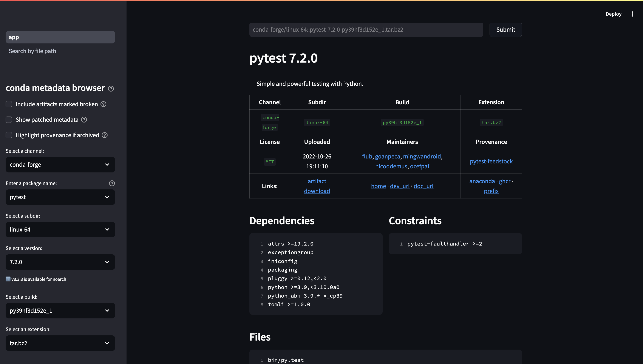
Task: Open the prefix link
Action: [491, 191]
